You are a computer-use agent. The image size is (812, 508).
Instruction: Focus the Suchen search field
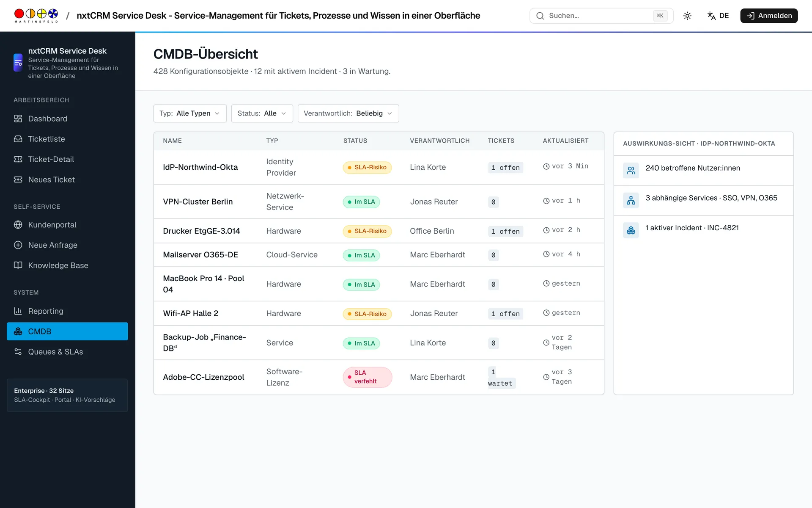601,16
